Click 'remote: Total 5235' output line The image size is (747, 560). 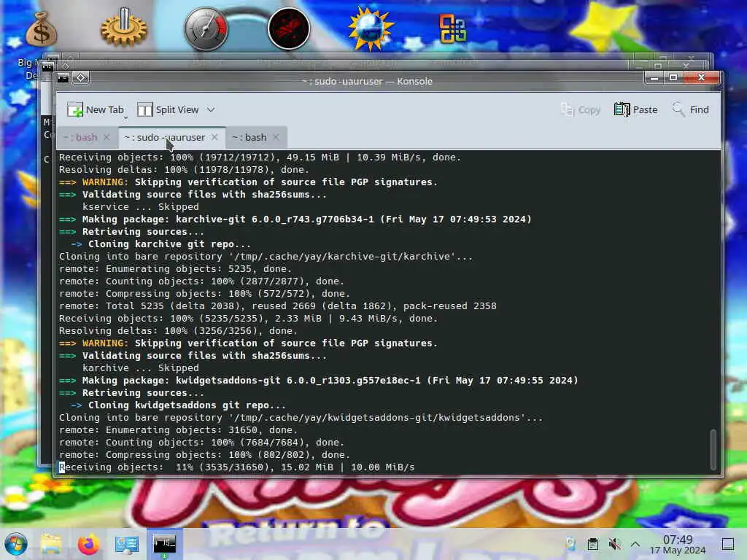(278, 306)
